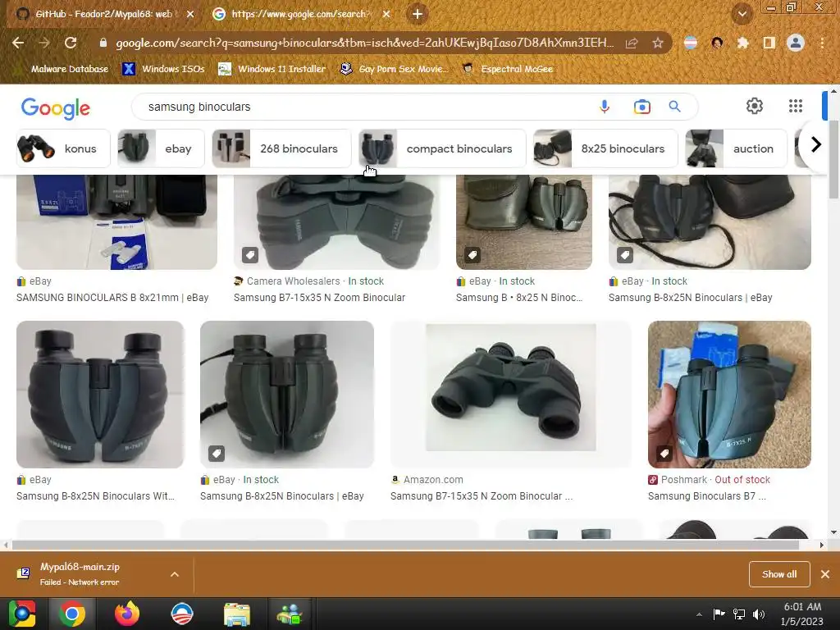Open Samsung B-8x25N Binoculars Wit... eBay image
Image resolution: width=840 pixels, height=630 pixels.
[100, 395]
